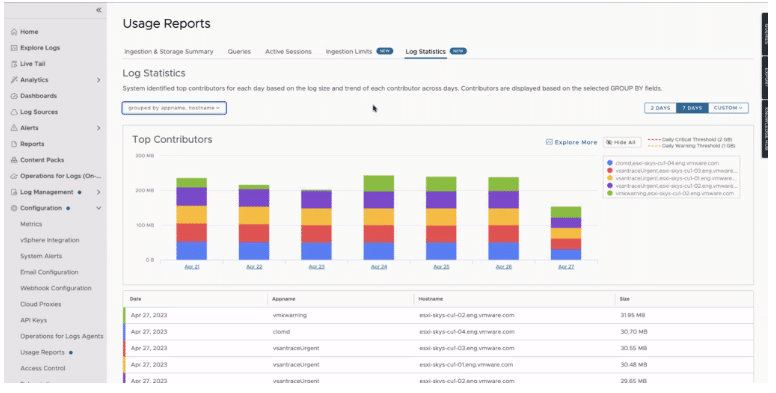The image size is (776, 393).
Task: Click the blue clomd legend color dot
Action: coord(609,163)
